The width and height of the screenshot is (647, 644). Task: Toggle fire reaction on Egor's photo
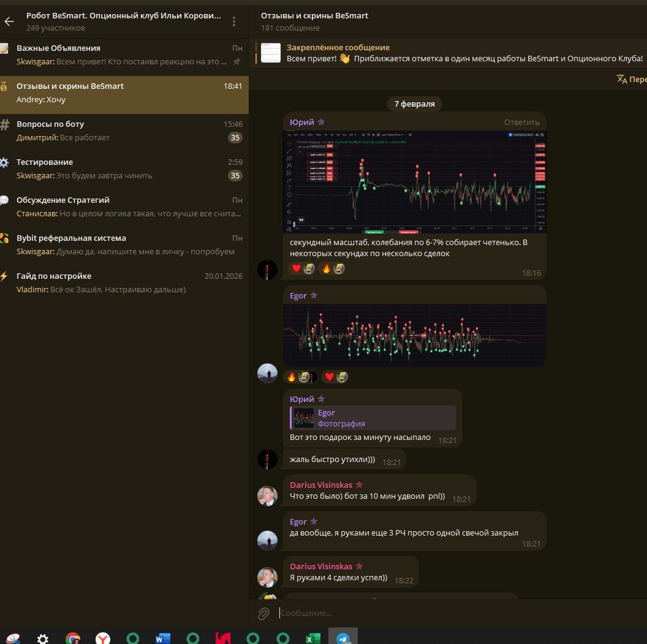[301, 377]
